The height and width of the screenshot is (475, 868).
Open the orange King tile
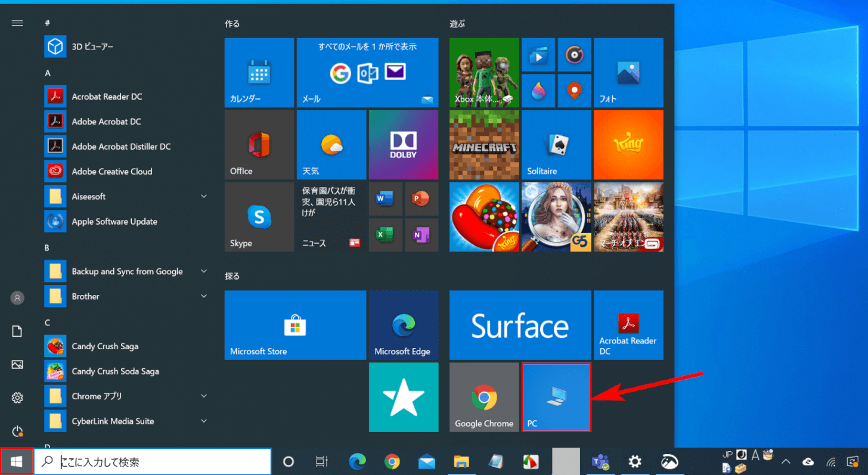[628, 145]
